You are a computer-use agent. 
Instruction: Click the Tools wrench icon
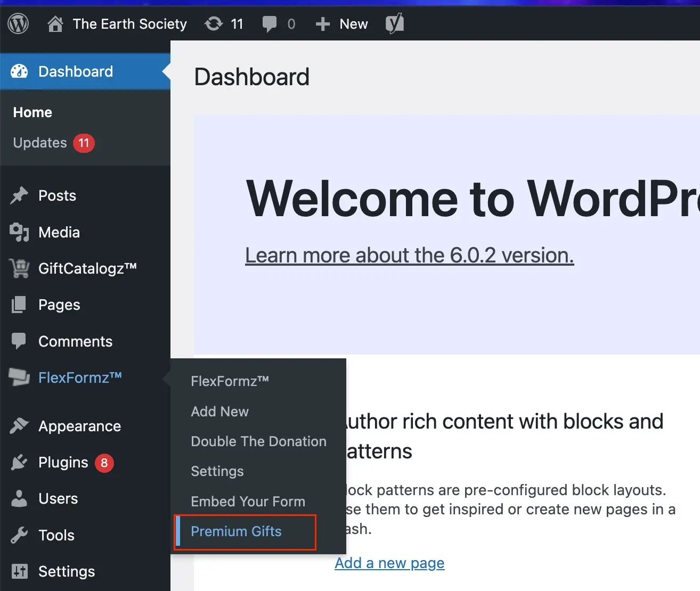pyautogui.click(x=19, y=535)
